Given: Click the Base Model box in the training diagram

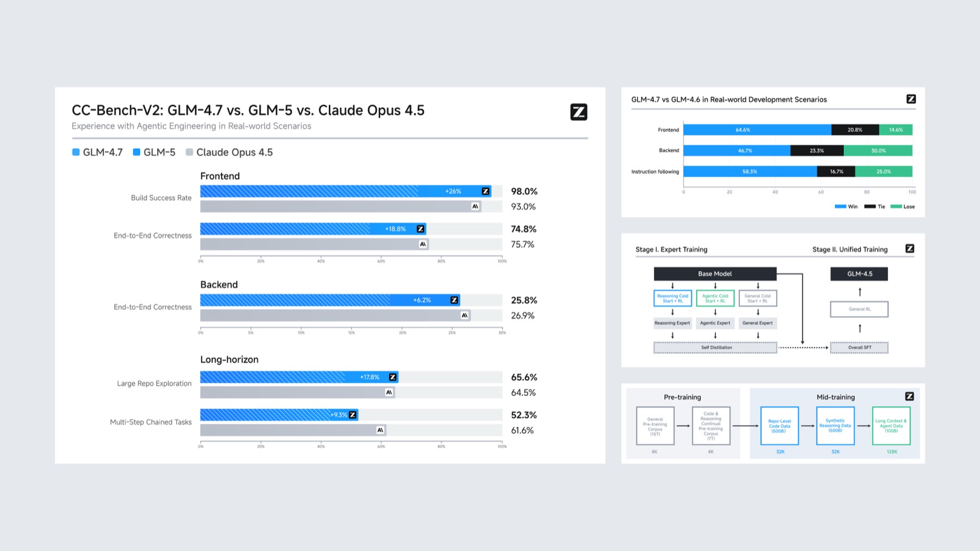Looking at the screenshot, I should (715, 274).
